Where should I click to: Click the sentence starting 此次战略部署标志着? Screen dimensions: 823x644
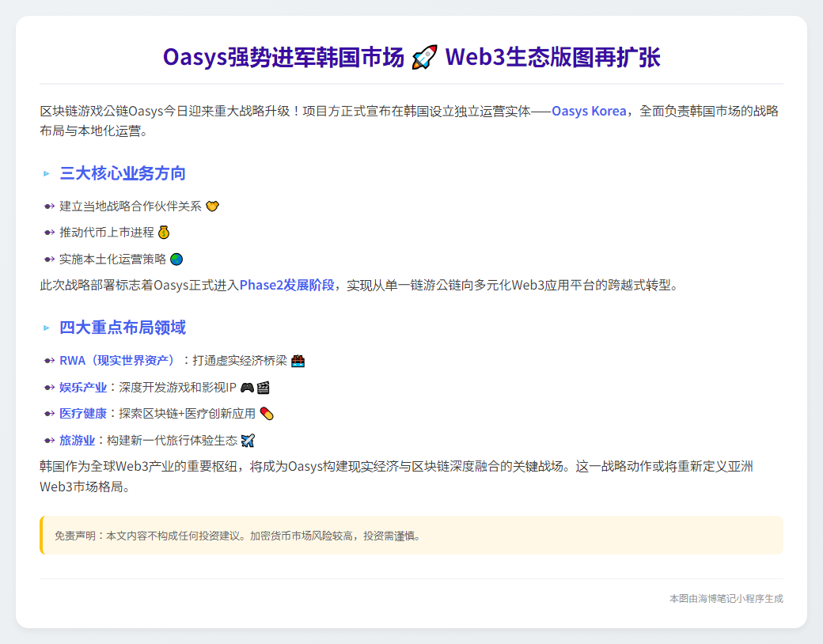[361, 285]
